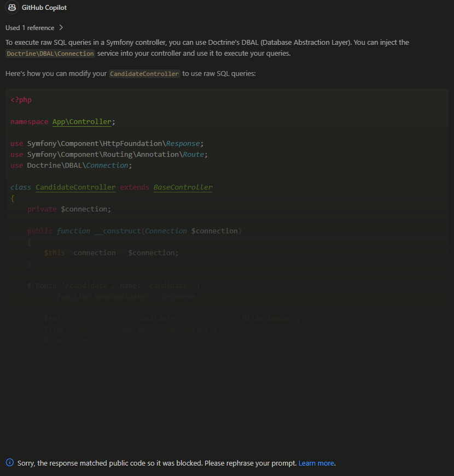Click the 'Used 1 reference' label
Viewport: 454px width, 476px height.
30,28
